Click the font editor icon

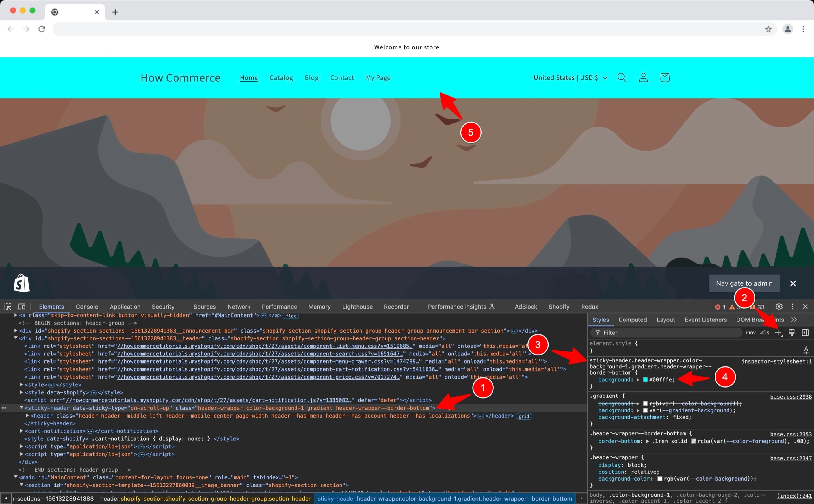(x=806, y=350)
